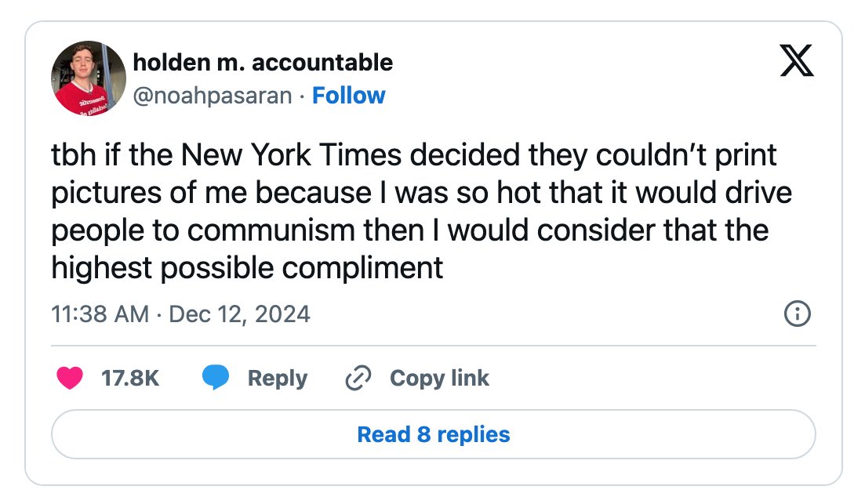Image resolution: width=865 pixels, height=504 pixels.
Task: Click the tweet line starting with pictures of me
Action: click(x=421, y=193)
